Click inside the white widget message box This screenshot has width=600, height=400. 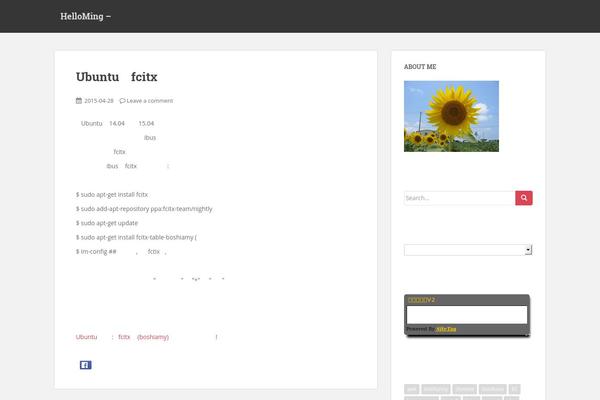(x=467, y=315)
